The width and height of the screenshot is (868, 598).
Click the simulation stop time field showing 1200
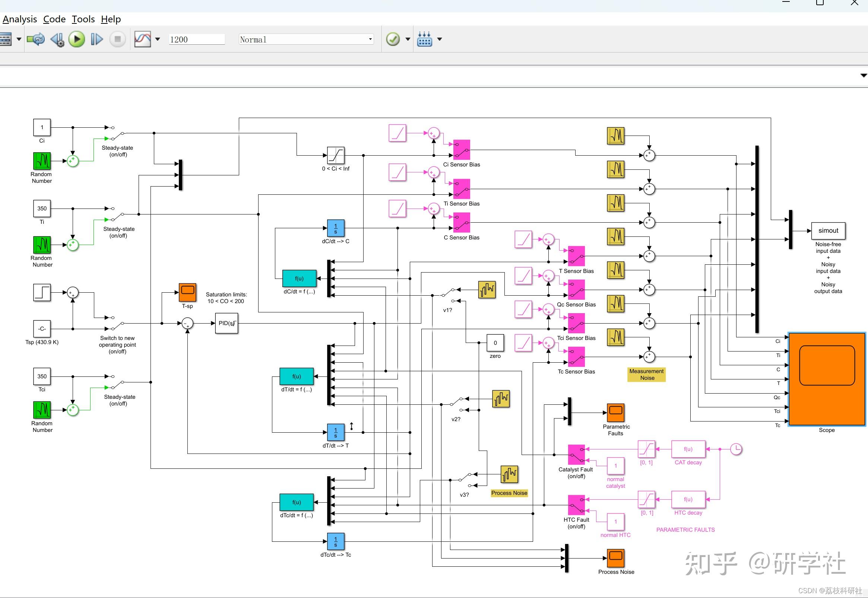click(196, 39)
